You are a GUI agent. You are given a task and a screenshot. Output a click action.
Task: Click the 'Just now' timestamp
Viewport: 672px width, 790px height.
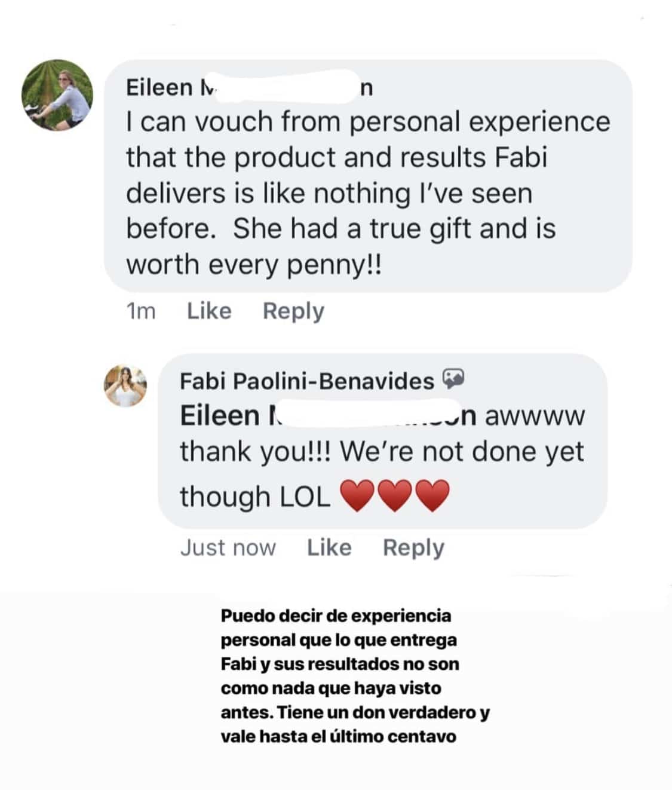tap(228, 547)
